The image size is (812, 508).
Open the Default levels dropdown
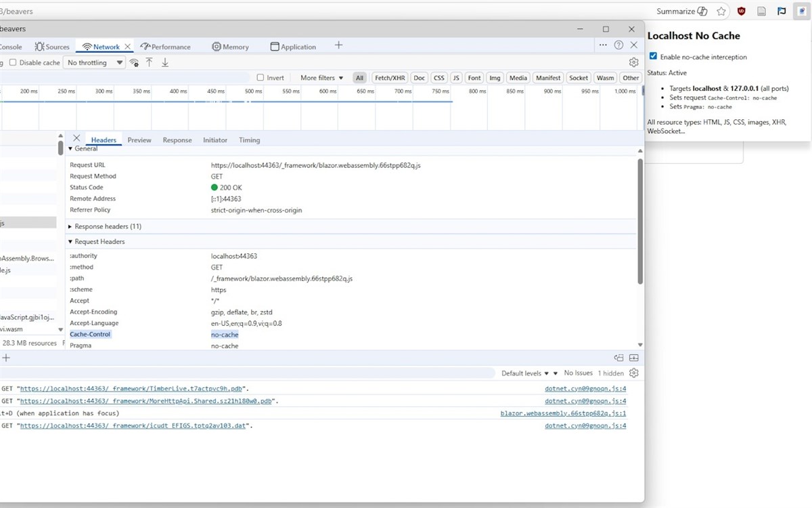(526, 373)
